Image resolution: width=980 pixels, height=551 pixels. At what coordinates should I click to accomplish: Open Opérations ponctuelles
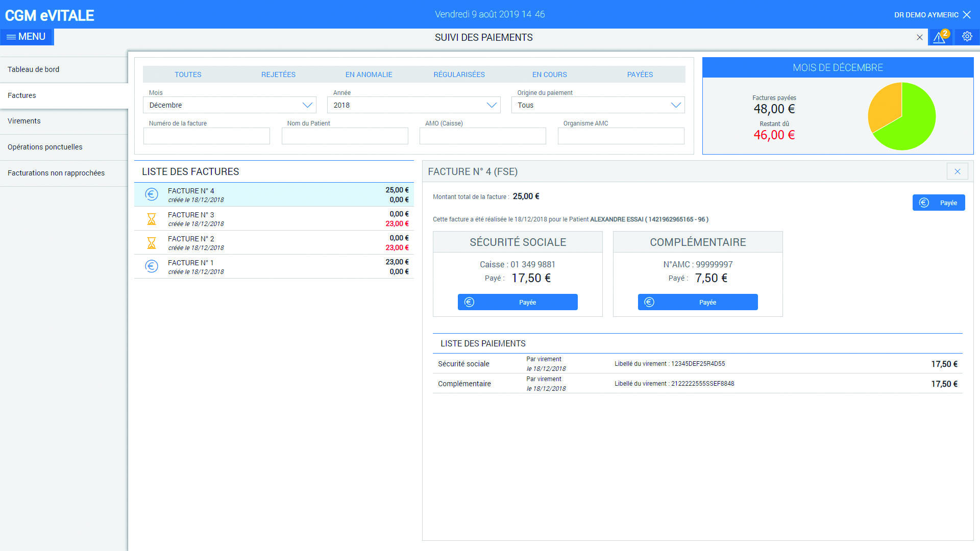[64, 147]
